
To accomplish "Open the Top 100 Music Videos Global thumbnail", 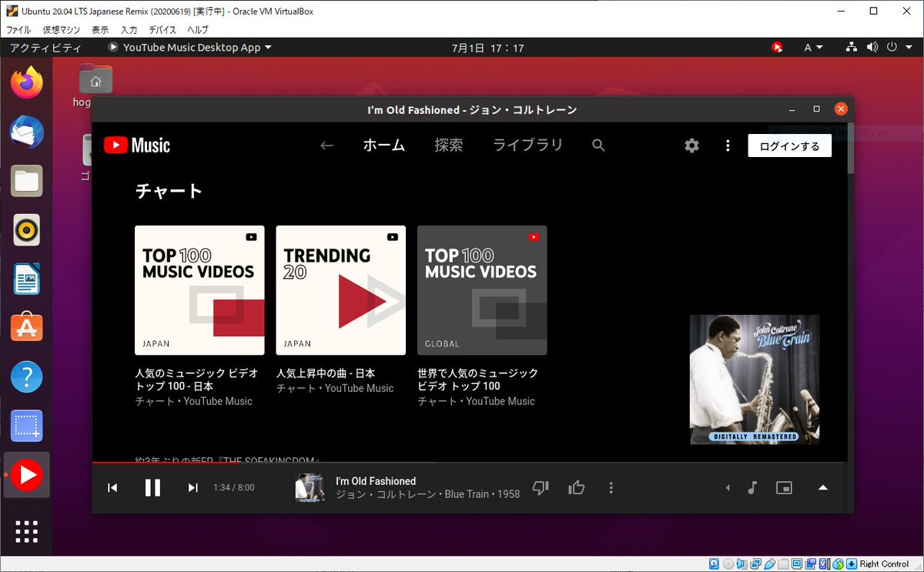I will [482, 290].
